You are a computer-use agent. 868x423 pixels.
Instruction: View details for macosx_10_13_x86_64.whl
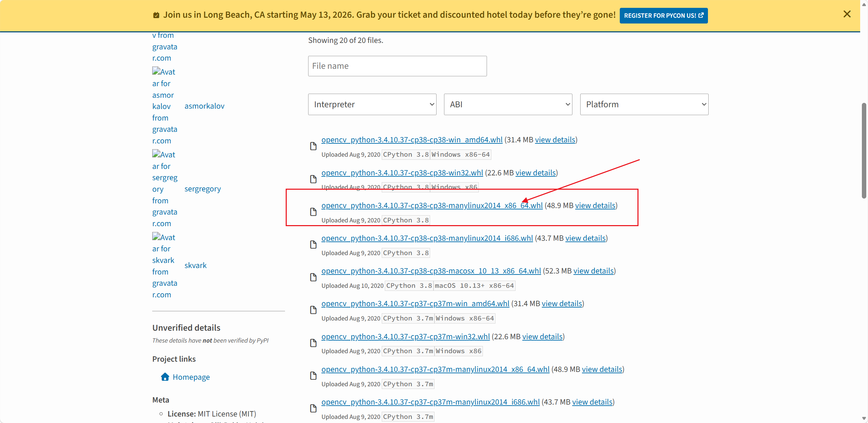pos(594,271)
